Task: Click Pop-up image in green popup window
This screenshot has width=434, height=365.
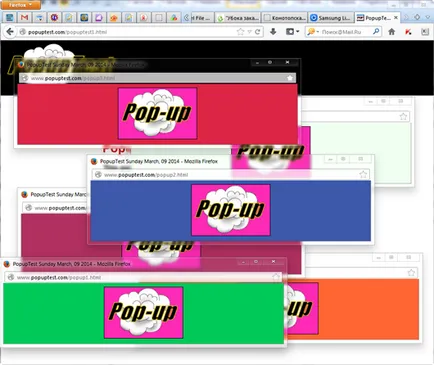Action: pos(144,312)
